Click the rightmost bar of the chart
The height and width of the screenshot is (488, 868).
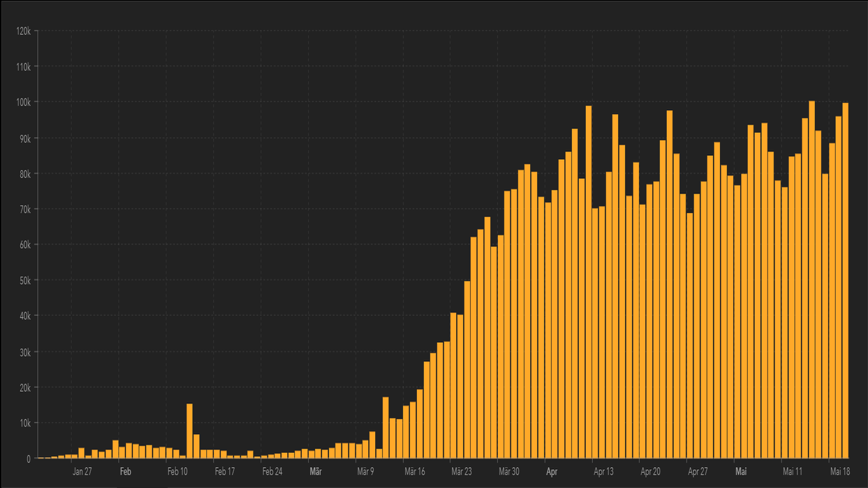tap(845, 280)
